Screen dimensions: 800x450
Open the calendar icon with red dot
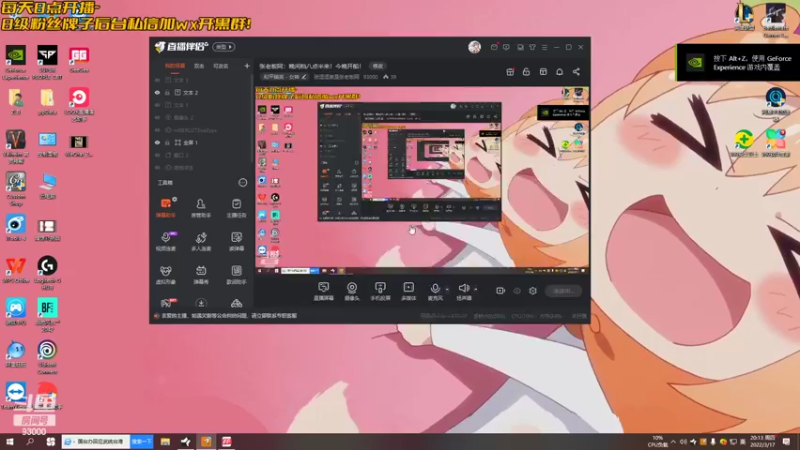(x=510, y=72)
